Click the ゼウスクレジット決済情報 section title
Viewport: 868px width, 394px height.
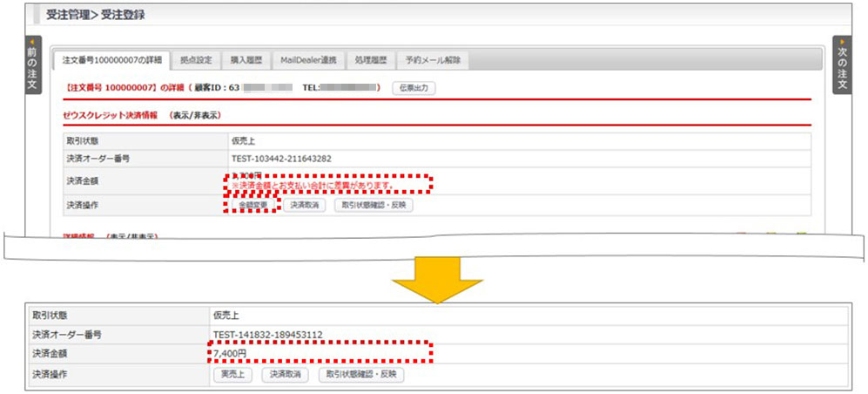coord(111,116)
